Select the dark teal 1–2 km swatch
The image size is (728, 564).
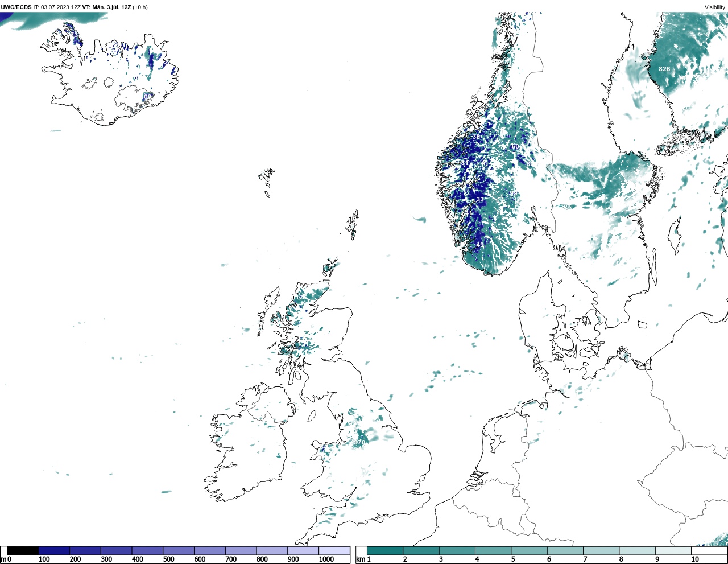pos(385,550)
